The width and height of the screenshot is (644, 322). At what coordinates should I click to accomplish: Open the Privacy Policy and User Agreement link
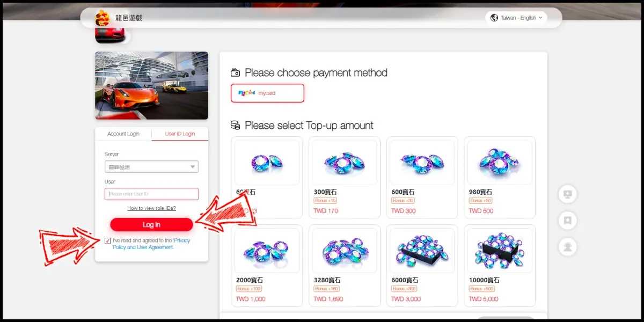pos(152,244)
